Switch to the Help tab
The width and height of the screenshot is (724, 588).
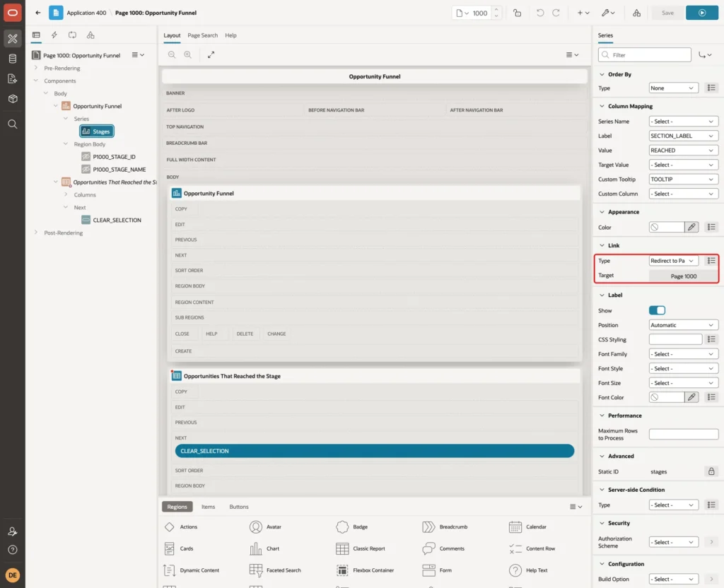pyautogui.click(x=230, y=35)
